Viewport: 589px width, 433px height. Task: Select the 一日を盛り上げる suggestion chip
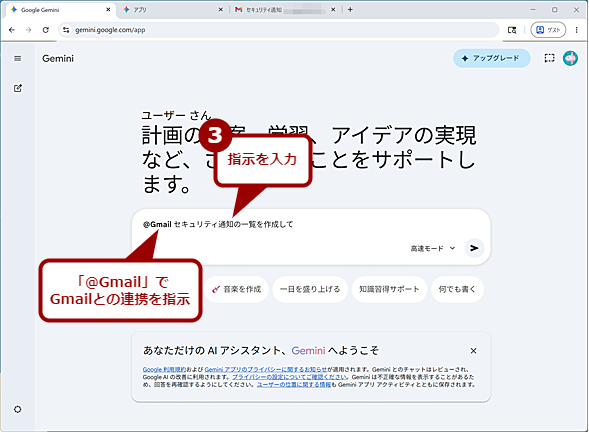tap(310, 289)
